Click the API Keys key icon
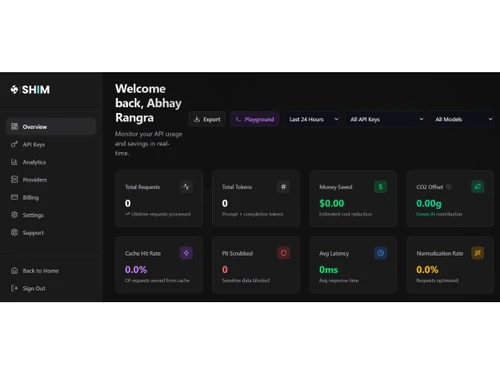Screen dimensions: 500x375 14,144
